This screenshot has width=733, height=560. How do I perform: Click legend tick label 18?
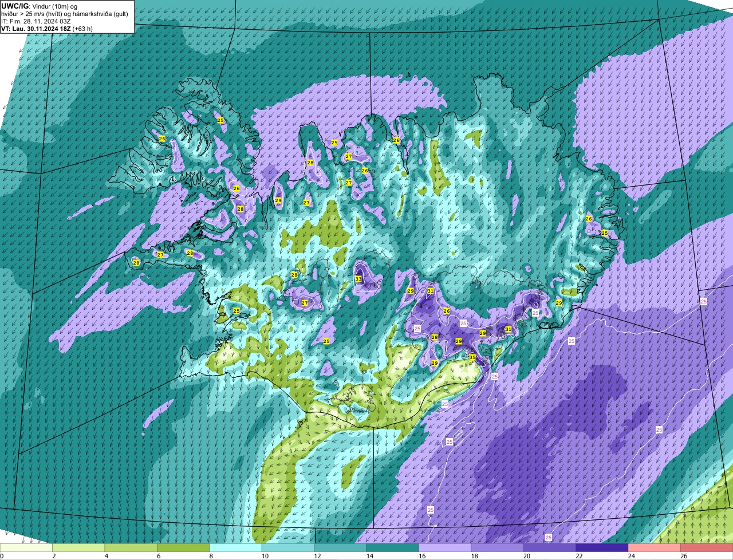tap(474, 556)
